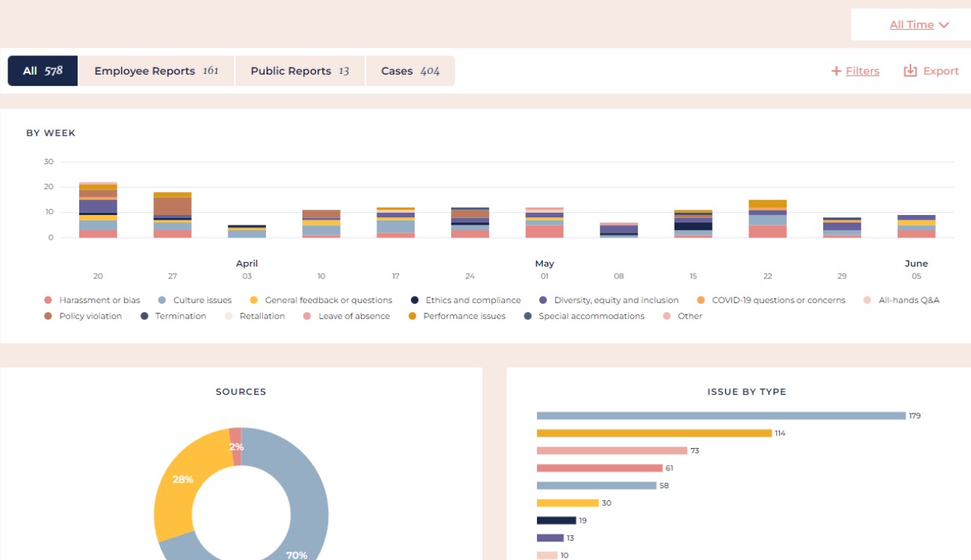The image size is (971, 560).
Task: Click the Export download icon
Action: [x=910, y=71]
